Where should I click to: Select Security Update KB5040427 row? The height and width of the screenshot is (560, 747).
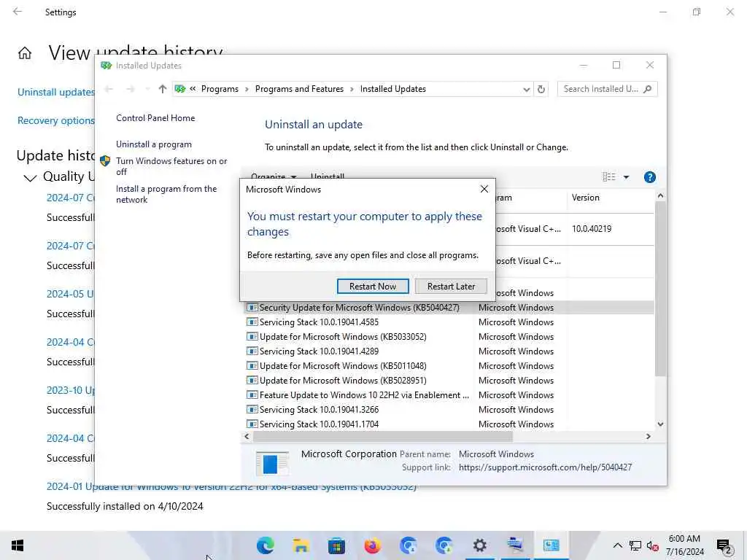(x=449, y=308)
